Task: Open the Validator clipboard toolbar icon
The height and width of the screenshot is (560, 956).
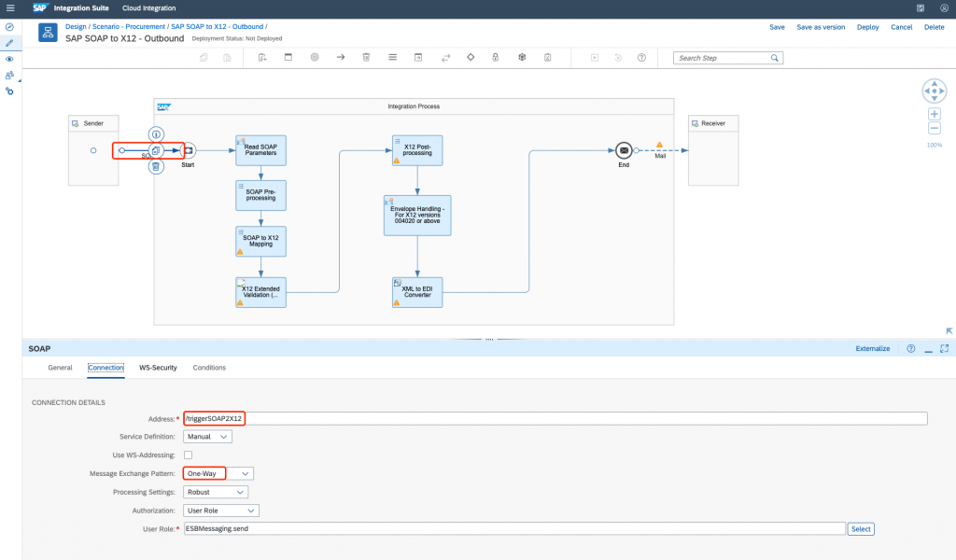Action: [x=547, y=57]
